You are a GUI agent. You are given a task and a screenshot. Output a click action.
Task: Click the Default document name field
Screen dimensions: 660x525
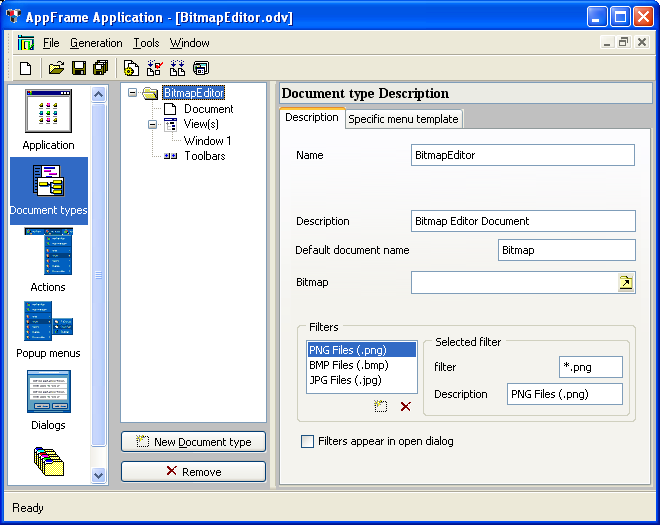point(567,250)
